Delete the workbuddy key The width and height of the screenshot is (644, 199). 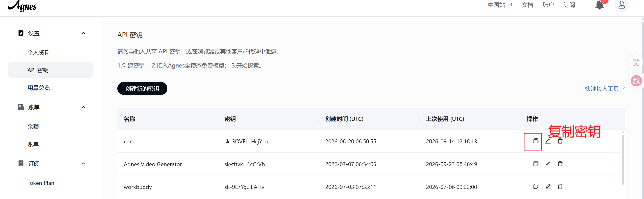[x=560, y=187]
